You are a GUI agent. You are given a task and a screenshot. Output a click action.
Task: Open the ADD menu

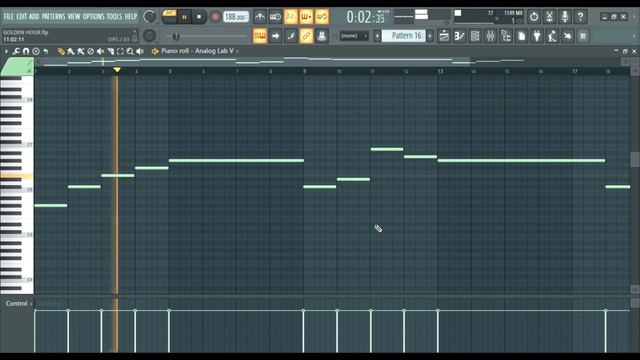point(34,17)
